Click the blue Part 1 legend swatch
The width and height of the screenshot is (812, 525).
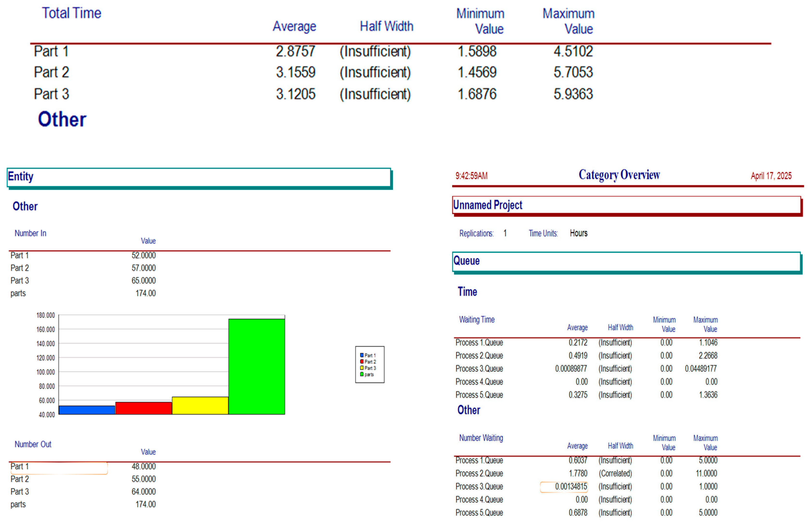click(x=362, y=355)
